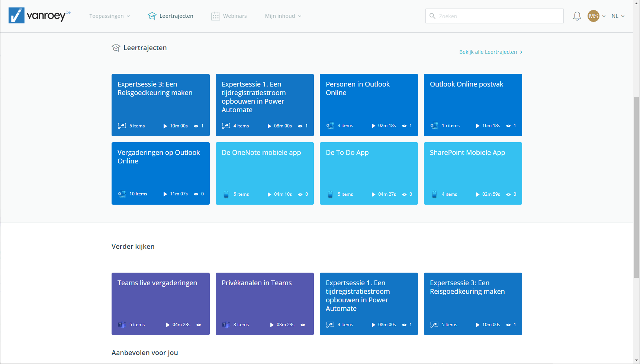Click the eye views icon on the De To Do App card

coord(404,195)
